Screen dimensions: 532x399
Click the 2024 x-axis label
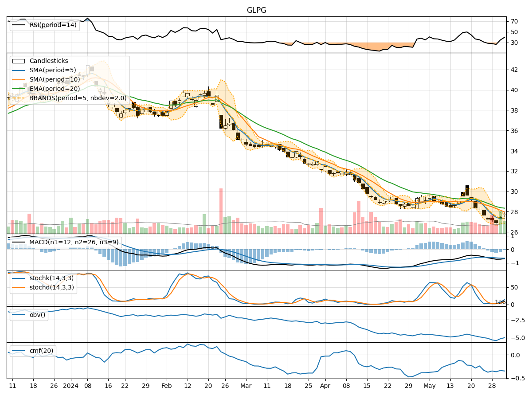tap(70, 386)
